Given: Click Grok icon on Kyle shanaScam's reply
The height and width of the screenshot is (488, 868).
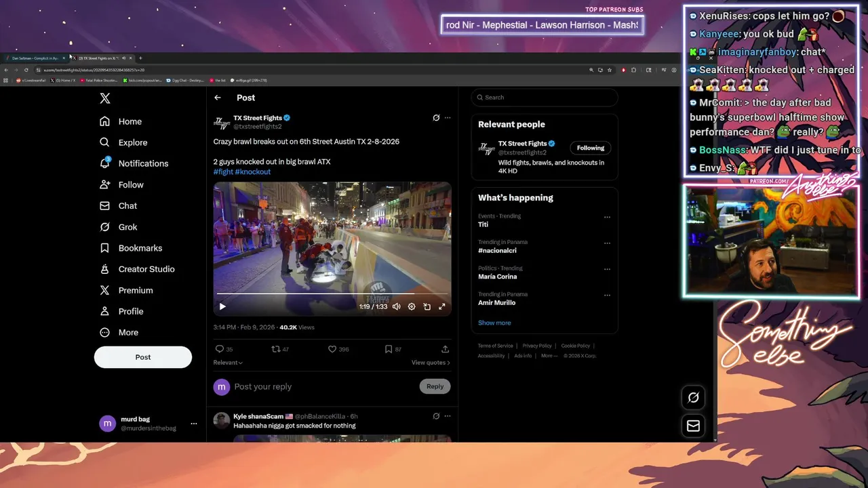Looking at the screenshot, I should tap(436, 416).
